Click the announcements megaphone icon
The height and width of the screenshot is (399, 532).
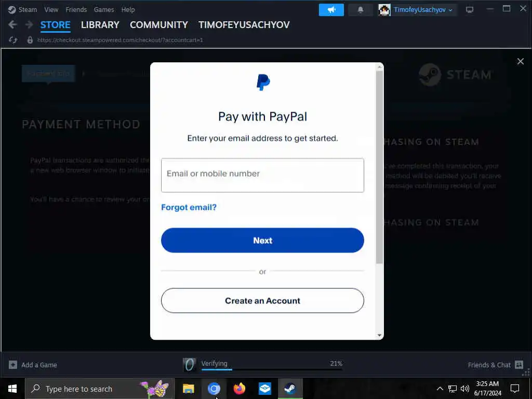(x=331, y=10)
